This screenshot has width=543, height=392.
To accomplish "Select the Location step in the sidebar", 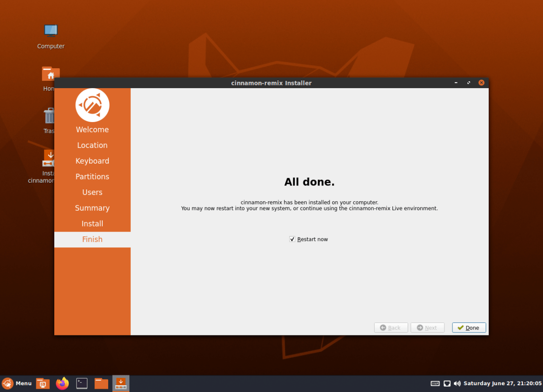I will [92, 145].
